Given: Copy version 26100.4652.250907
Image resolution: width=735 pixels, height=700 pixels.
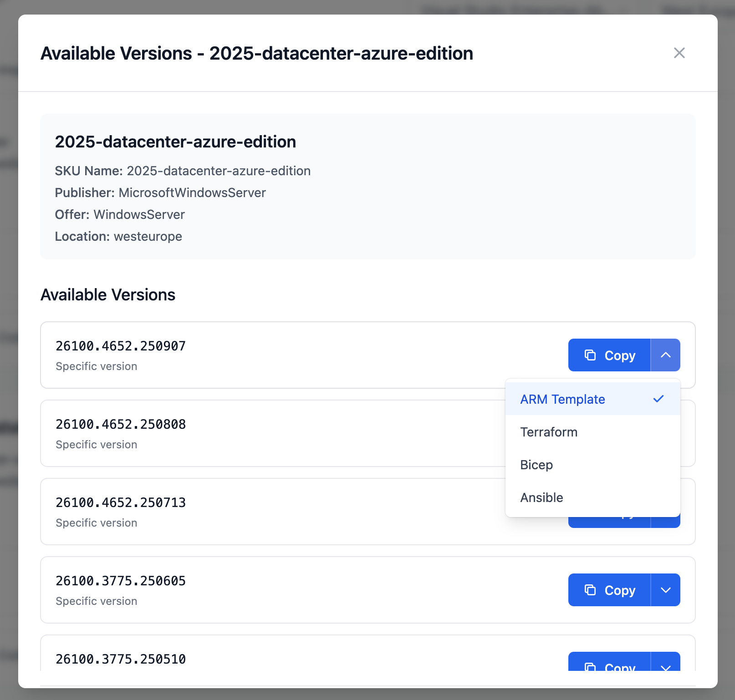Looking at the screenshot, I should tap(609, 355).
